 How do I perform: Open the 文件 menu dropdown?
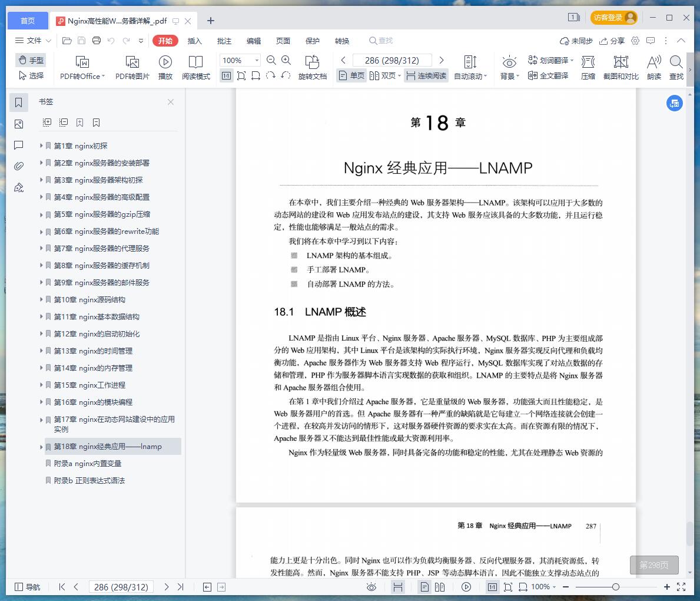(x=33, y=41)
